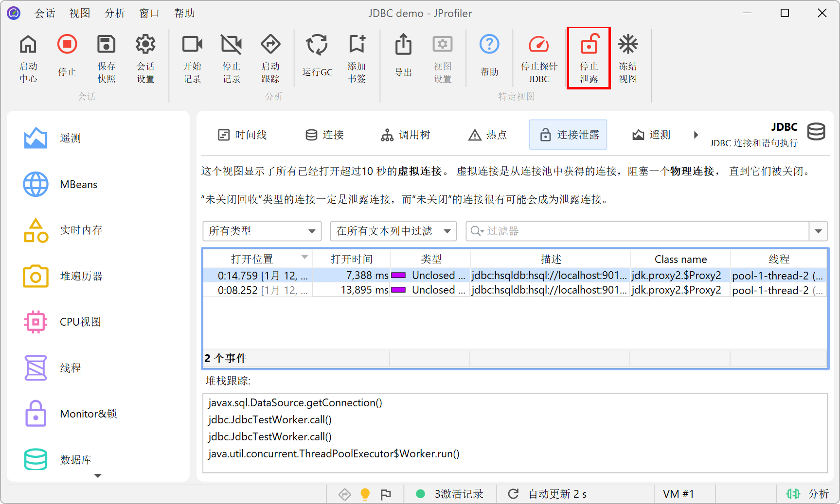Open the Window (窗口) menu
The image size is (840, 504).
(149, 13)
